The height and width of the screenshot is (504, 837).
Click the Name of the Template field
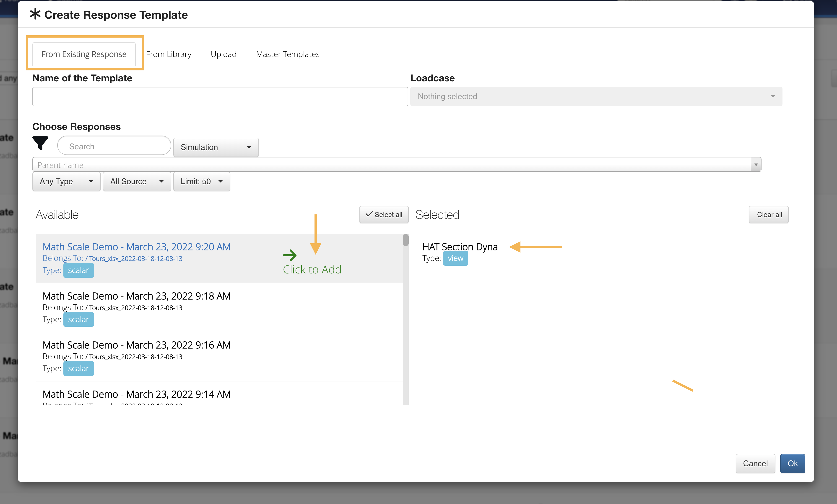pyautogui.click(x=220, y=96)
